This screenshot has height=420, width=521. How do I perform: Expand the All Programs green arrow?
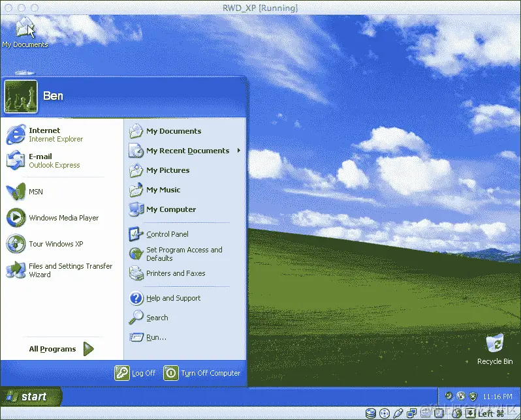pyautogui.click(x=88, y=349)
